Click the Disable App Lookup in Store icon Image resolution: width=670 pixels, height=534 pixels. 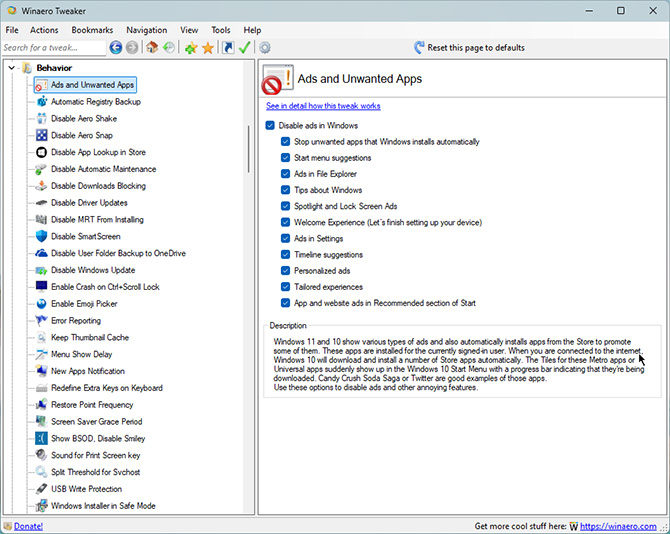tap(41, 152)
